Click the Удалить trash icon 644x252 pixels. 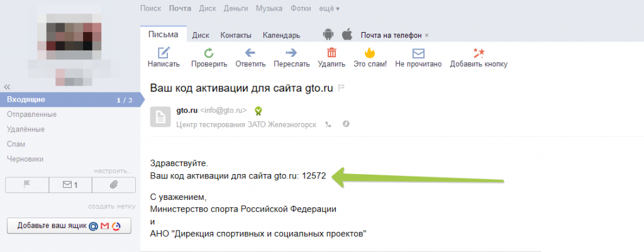click(x=331, y=53)
